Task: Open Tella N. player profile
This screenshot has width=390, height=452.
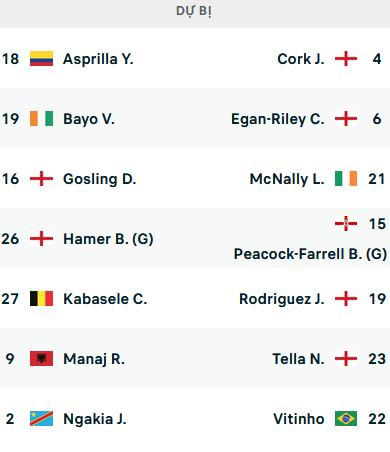Action: point(298,359)
